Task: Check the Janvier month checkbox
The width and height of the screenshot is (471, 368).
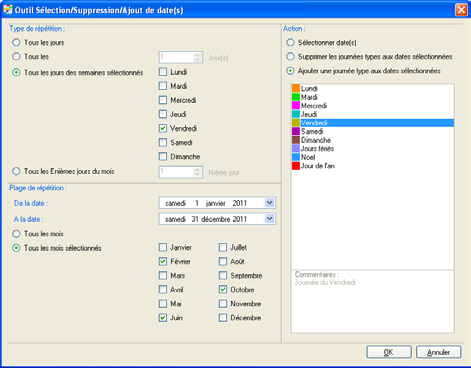Action: pyautogui.click(x=163, y=247)
